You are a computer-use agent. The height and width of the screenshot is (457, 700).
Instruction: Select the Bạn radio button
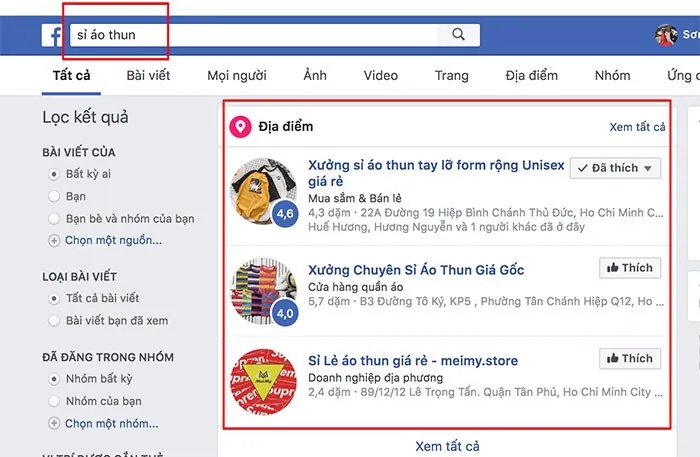point(54,196)
